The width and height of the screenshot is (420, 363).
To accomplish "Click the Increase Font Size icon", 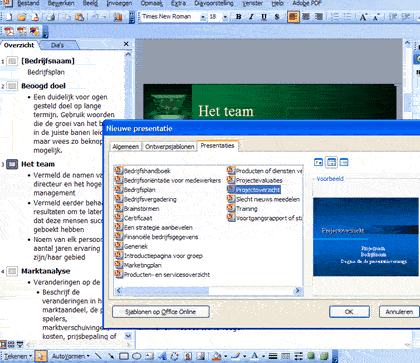I will (x=363, y=17).
